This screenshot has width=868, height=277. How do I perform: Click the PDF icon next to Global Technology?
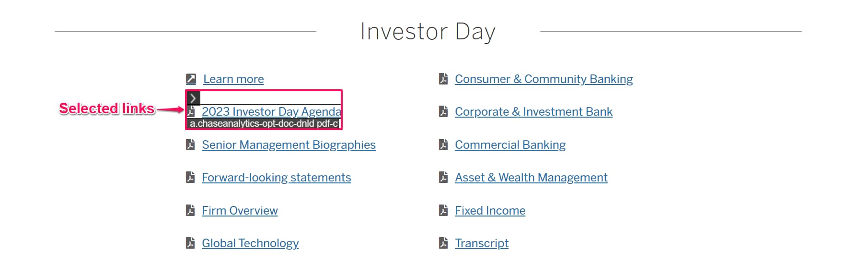(190, 243)
